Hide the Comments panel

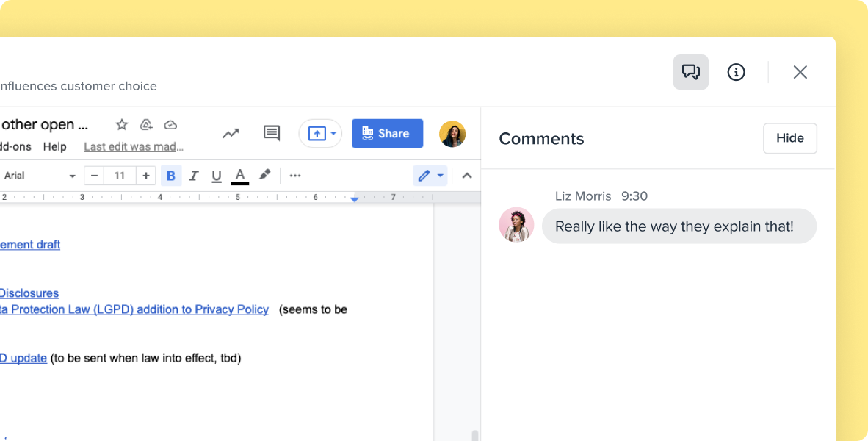point(790,138)
